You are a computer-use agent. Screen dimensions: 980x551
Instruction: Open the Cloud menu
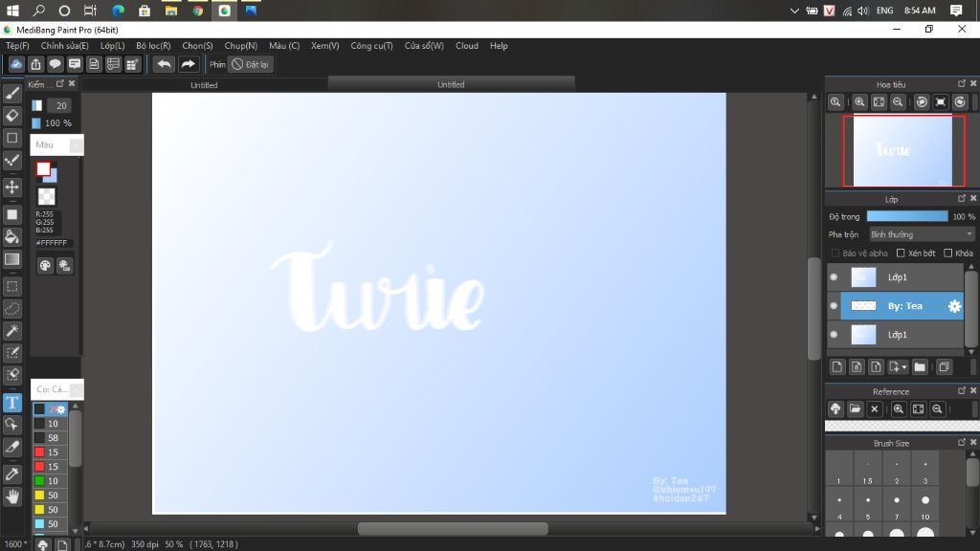[467, 46]
